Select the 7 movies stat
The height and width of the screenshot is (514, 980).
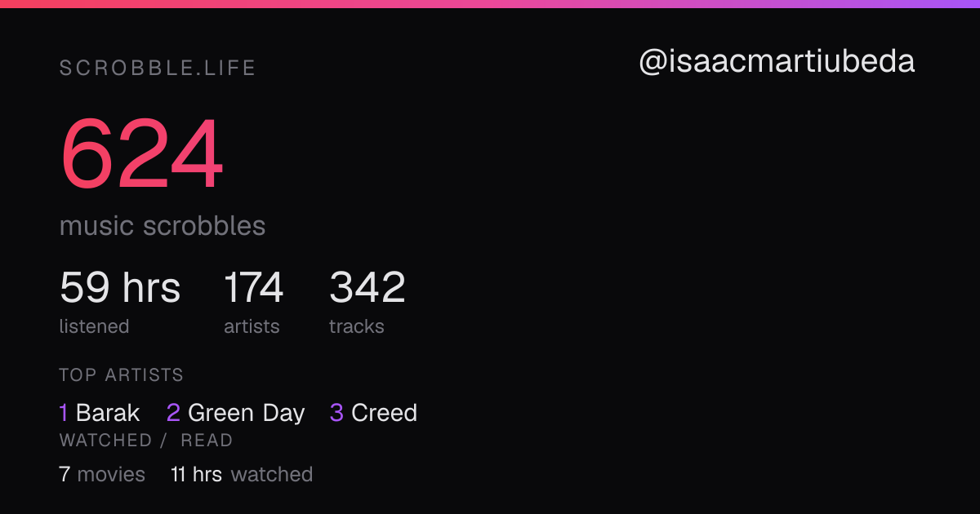click(x=102, y=474)
